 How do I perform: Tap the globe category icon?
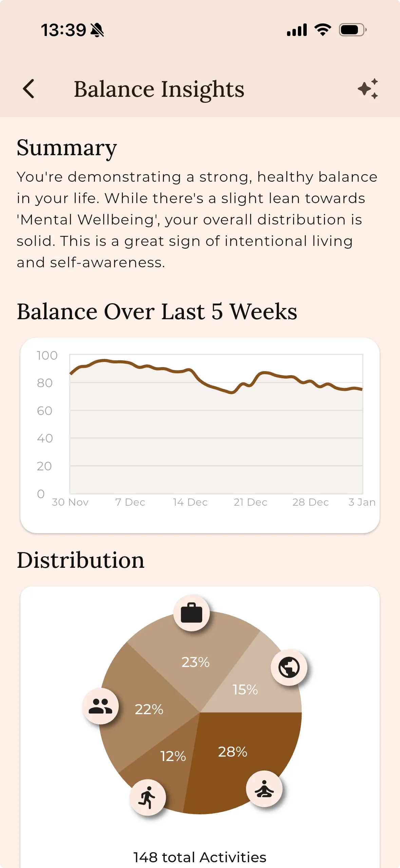tap(289, 668)
